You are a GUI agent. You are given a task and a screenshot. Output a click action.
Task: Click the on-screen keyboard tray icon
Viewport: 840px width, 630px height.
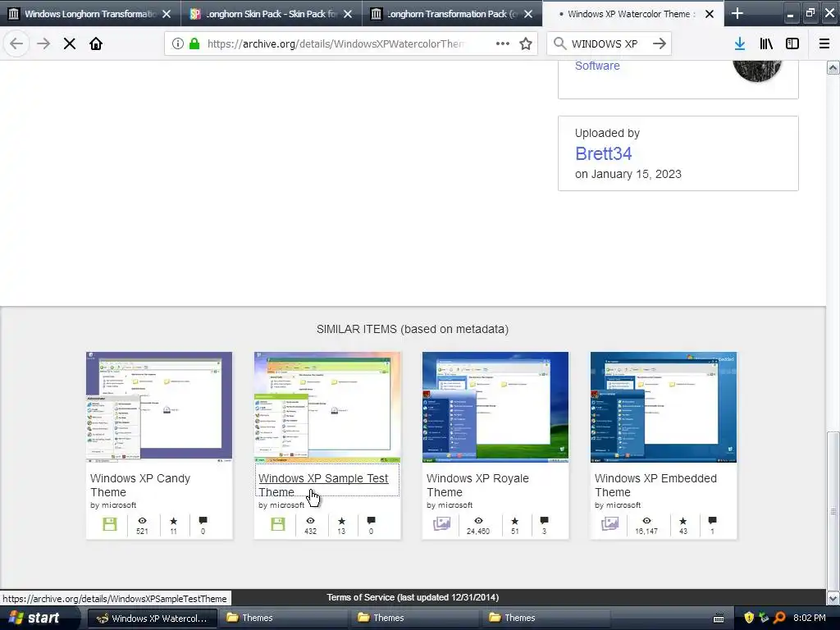[x=719, y=619]
